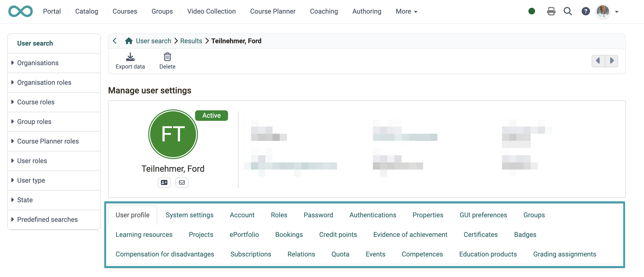Open the print icon in header
Image resolution: width=644 pixels, height=277 pixels.
(551, 11)
